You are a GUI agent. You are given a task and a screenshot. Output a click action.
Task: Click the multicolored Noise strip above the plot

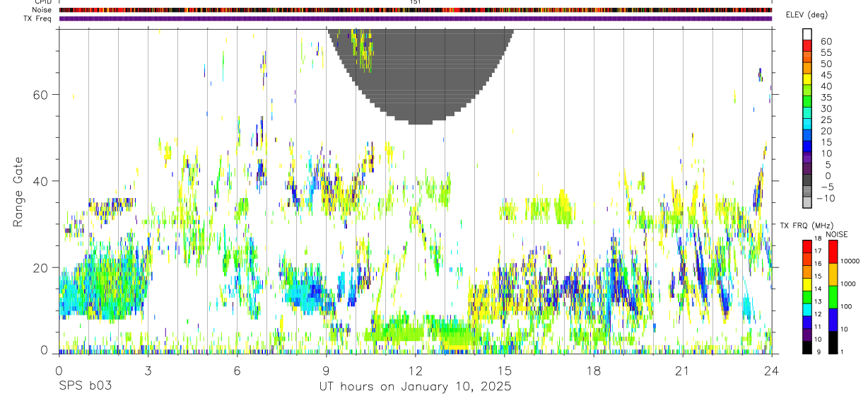coord(415,10)
